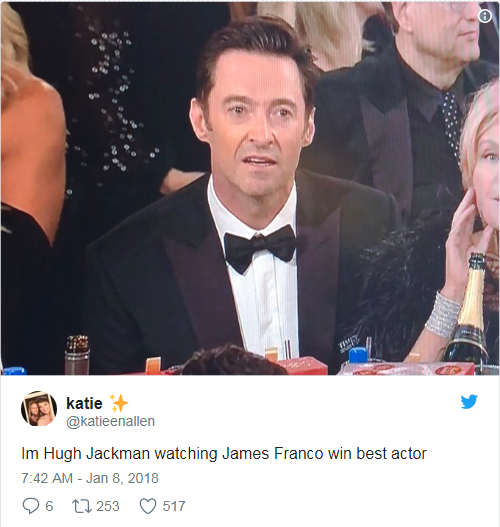Open the display name katie
This screenshot has width=500, height=527.
pyautogui.click(x=84, y=403)
